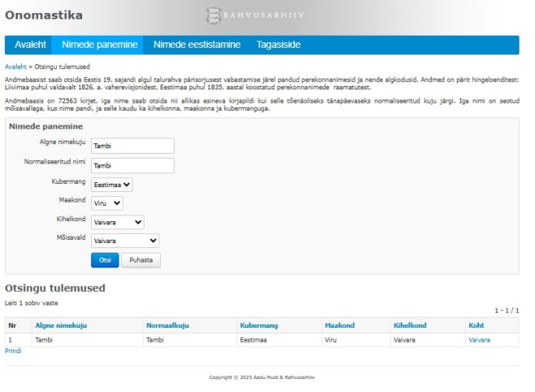The width and height of the screenshot is (535, 392).
Task: Switch to Nimede panemine tab
Action: click(97, 45)
